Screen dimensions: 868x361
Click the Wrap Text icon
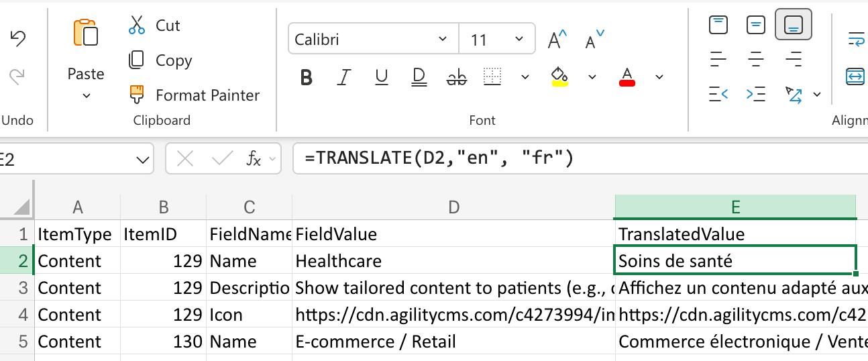pos(856,39)
